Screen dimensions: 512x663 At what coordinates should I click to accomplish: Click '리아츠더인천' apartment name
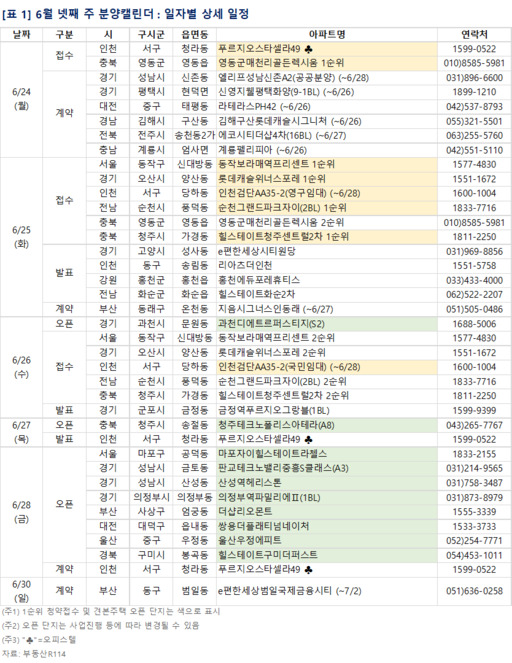tap(245, 266)
